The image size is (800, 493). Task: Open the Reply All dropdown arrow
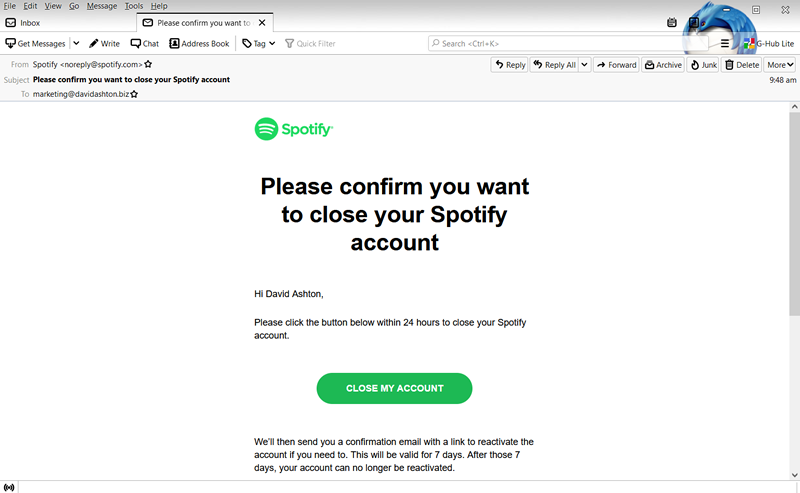pos(585,65)
